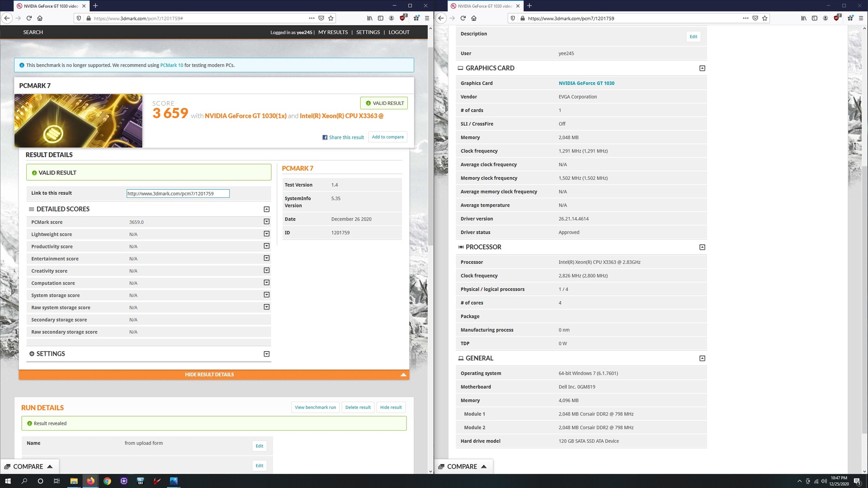Viewport: 868px width, 488px height.
Task: Reload page in right Firefox window
Action: (463, 18)
